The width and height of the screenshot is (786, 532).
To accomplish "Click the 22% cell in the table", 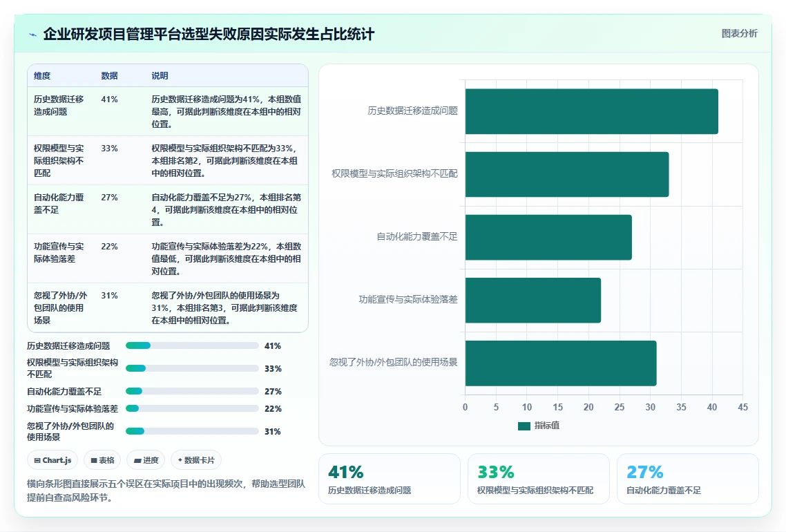I will point(109,247).
